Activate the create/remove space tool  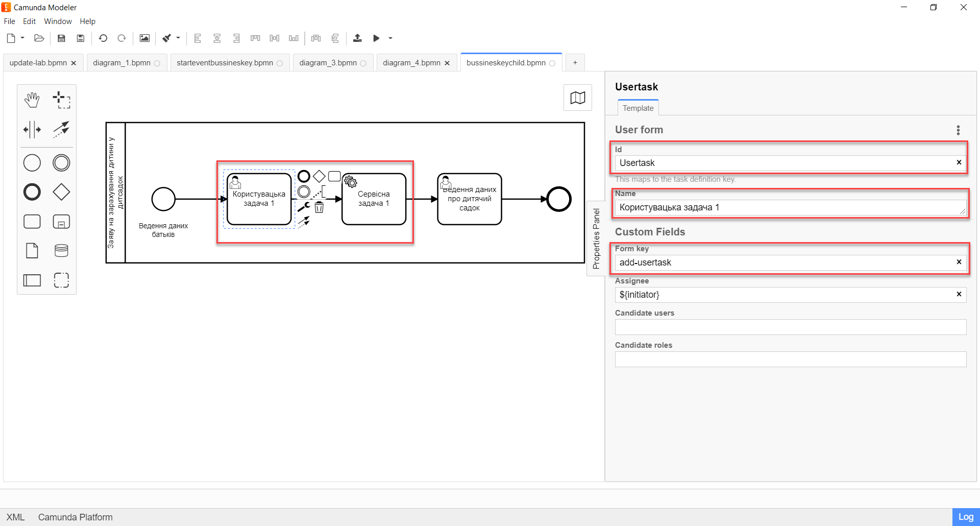pos(32,130)
